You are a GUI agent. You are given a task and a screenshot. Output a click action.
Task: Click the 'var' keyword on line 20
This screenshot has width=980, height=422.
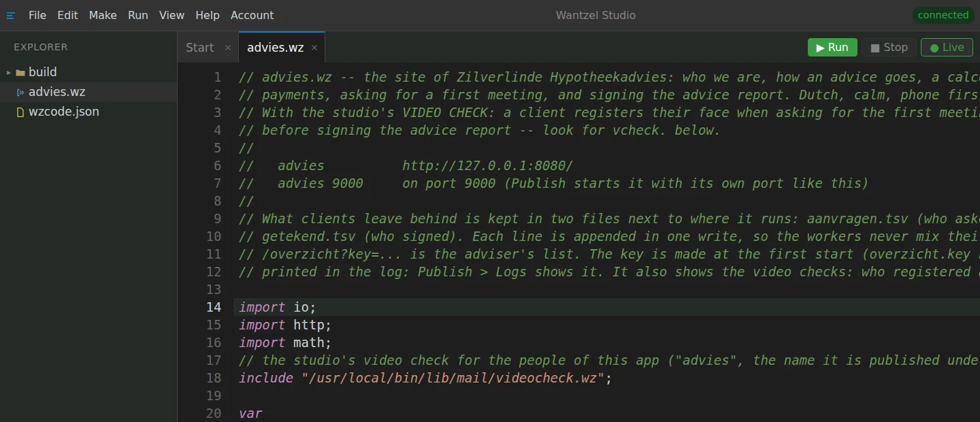click(250, 413)
